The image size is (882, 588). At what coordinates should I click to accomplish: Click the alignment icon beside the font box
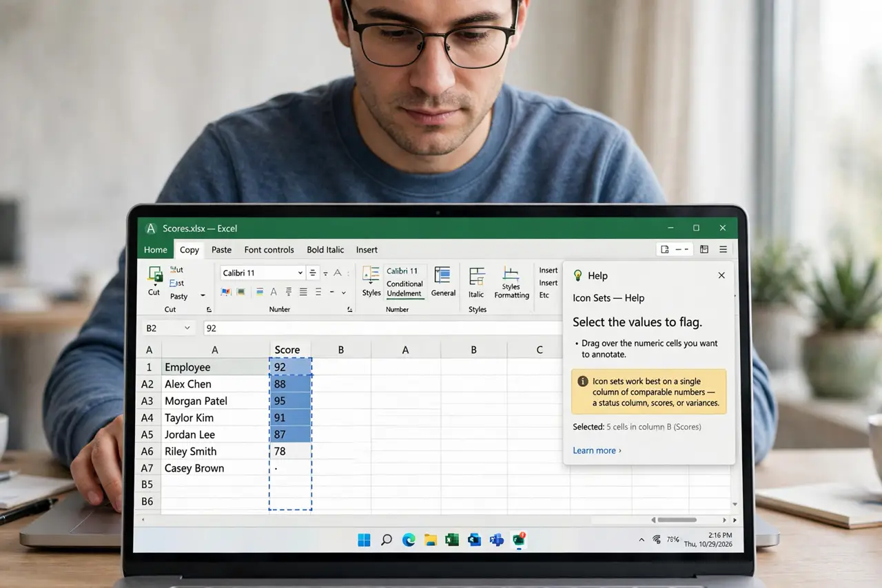313,273
